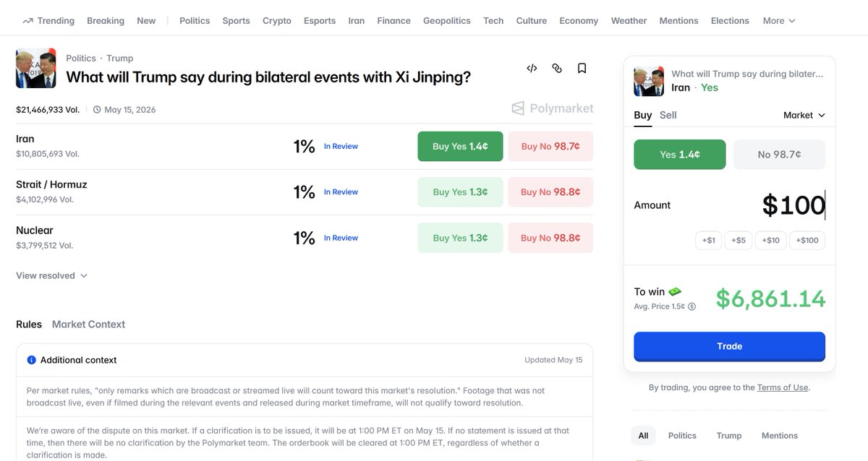Viewport: 868px width, 461px height.
Task: Open the Crypto category
Action: (277, 21)
